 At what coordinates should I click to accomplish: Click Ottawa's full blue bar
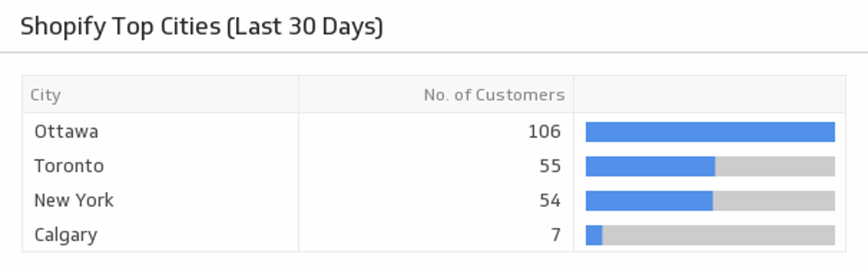[x=710, y=132]
